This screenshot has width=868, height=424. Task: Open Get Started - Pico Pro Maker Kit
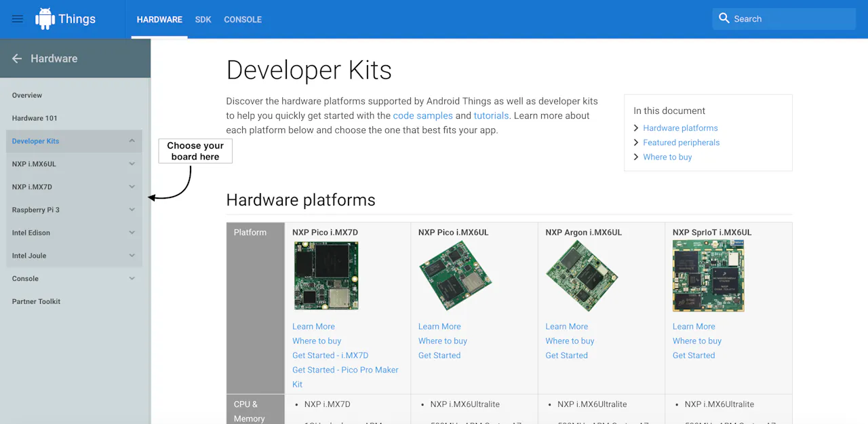point(345,377)
